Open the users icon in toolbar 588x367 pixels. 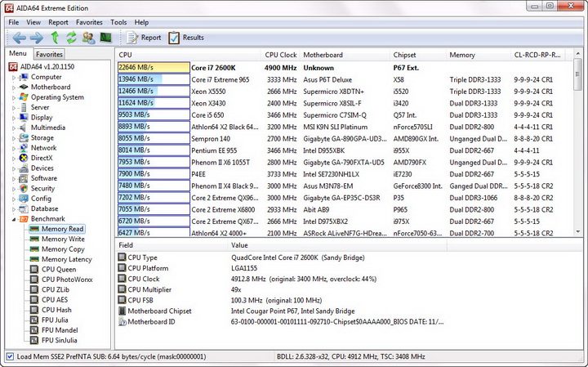[88, 38]
